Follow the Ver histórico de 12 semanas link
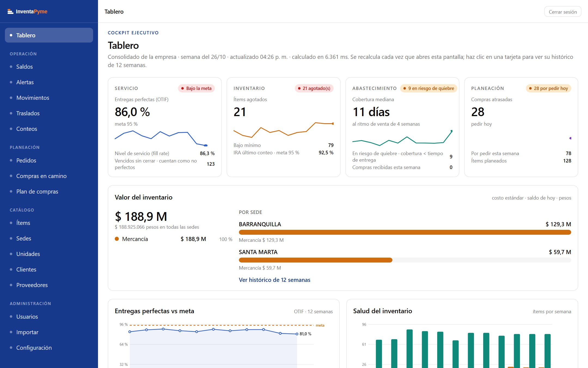Screen dimensions: 588x368 274,280
